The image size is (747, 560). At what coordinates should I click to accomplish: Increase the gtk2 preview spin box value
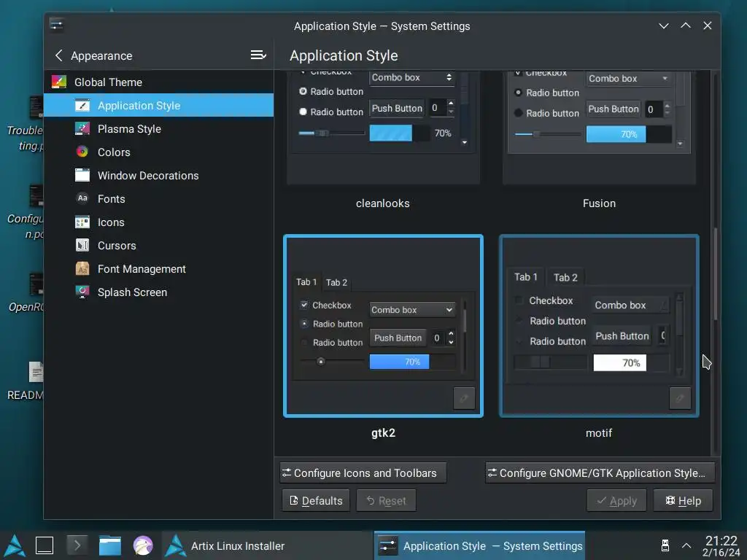(x=451, y=333)
